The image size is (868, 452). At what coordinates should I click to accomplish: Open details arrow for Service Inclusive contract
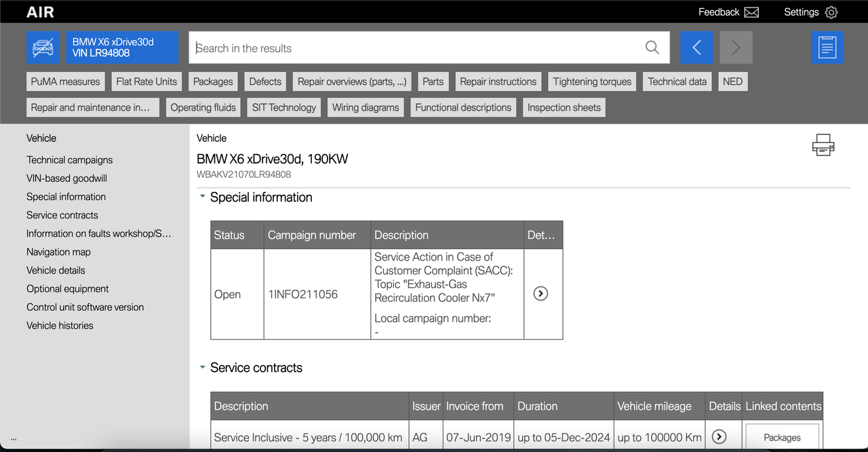tap(719, 437)
